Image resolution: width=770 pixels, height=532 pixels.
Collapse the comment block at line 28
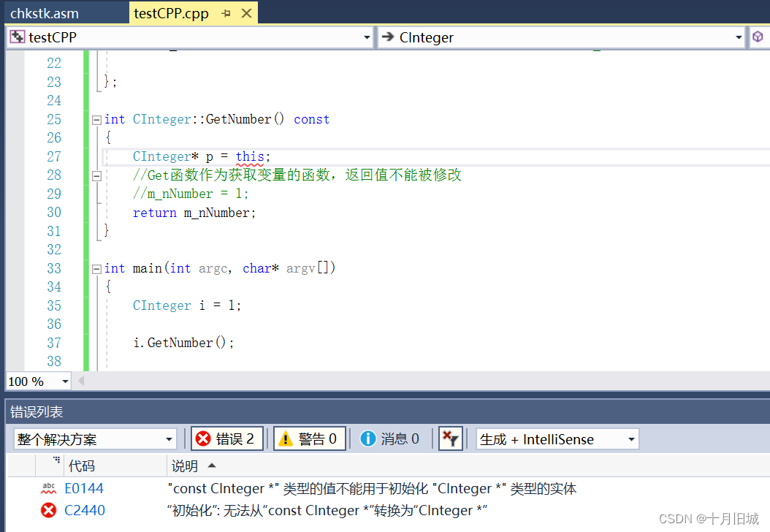[x=96, y=176]
